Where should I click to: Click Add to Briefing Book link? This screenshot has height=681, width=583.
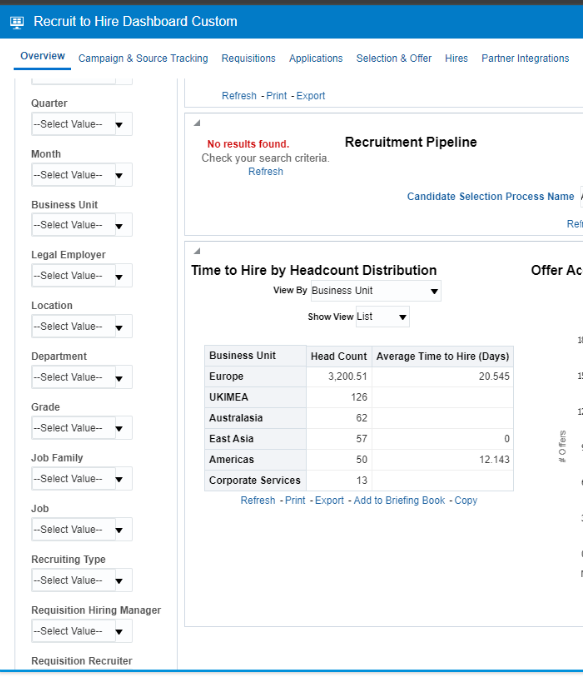click(x=400, y=500)
